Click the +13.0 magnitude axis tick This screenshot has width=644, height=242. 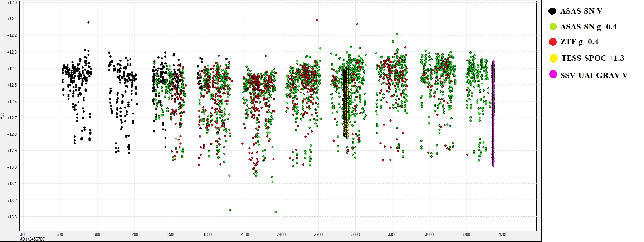[12, 167]
